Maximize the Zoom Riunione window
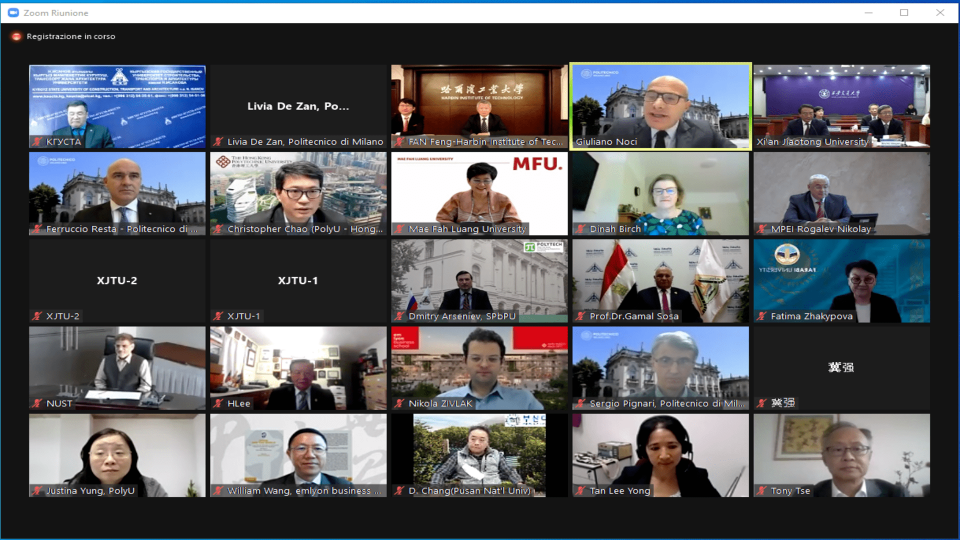The width and height of the screenshot is (960, 540). tap(904, 13)
